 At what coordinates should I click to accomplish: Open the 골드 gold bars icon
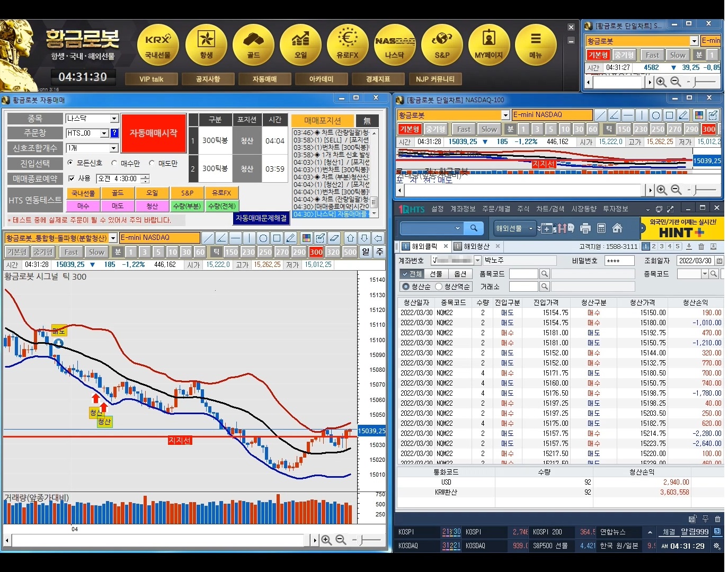tap(253, 44)
